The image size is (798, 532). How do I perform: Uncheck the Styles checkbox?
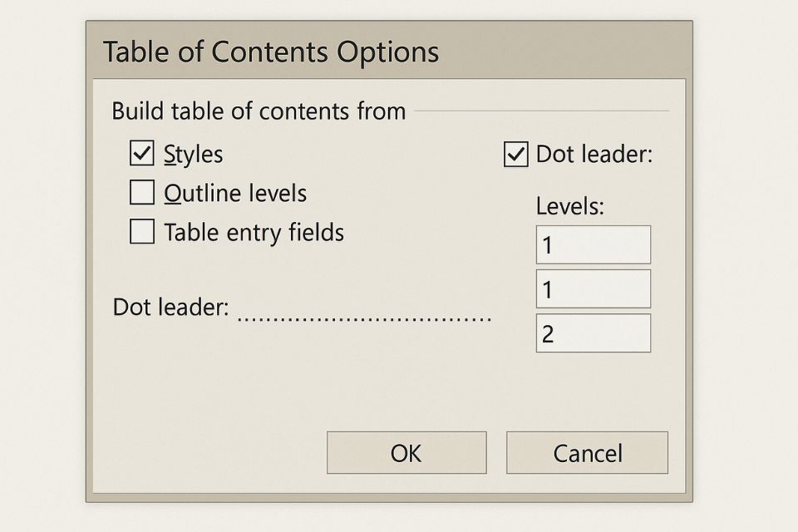(142, 154)
